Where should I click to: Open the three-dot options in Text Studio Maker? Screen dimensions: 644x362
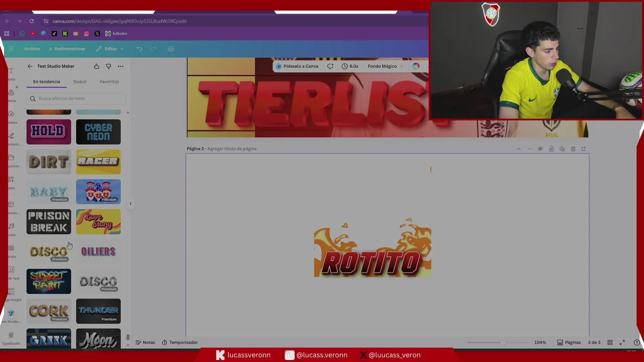(120, 66)
